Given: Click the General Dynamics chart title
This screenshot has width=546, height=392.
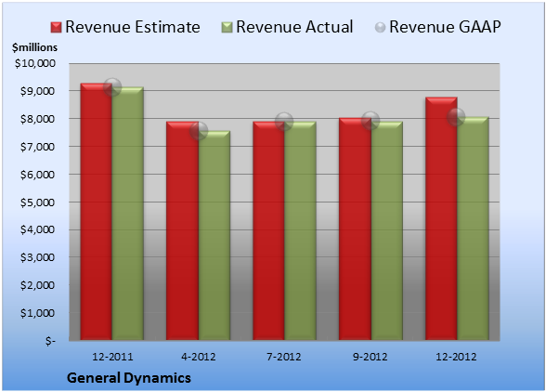Looking at the screenshot, I should 129,378.
